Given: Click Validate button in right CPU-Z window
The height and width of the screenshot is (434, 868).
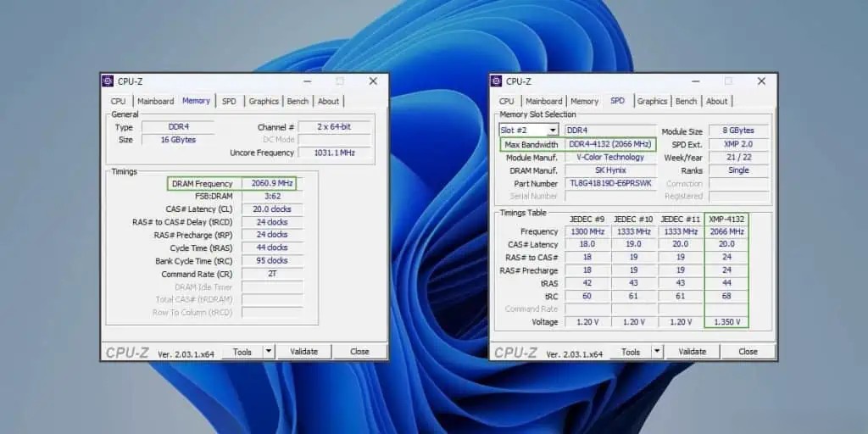Looking at the screenshot, I should click(x=693, y=352).
